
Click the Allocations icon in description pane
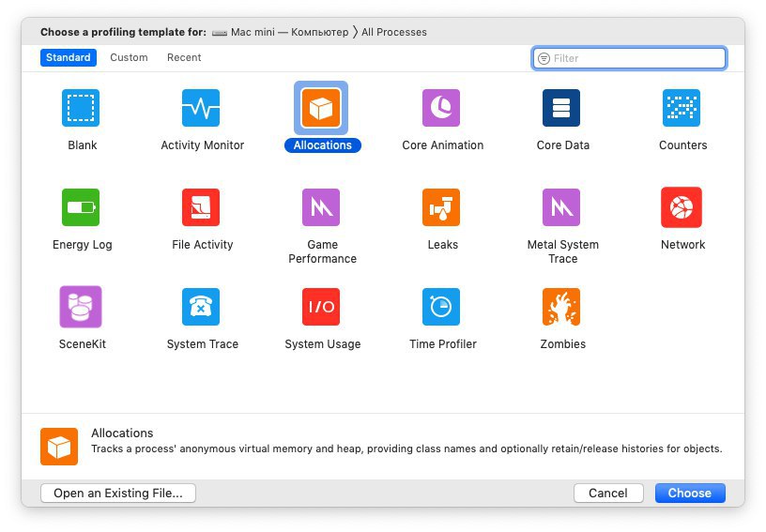(59, 447)
